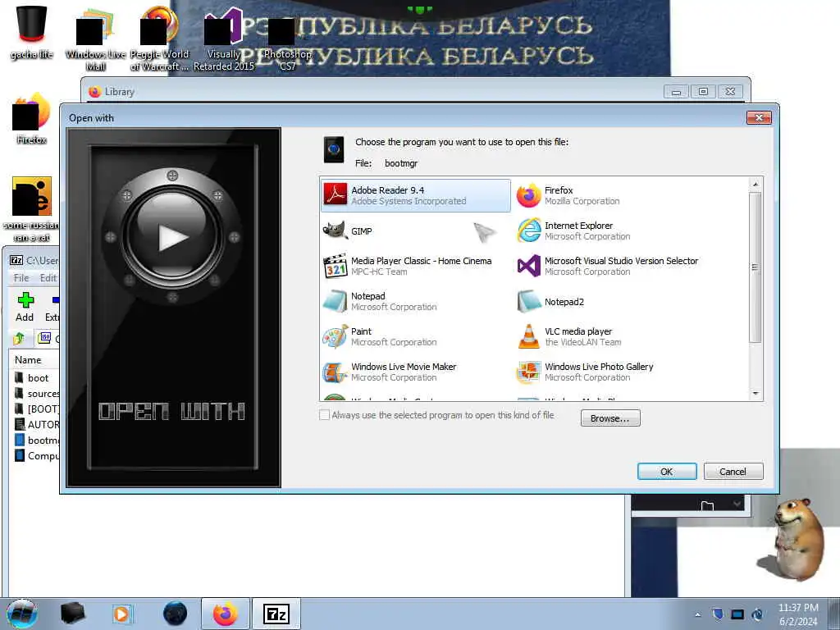
Task: Open Peggle World of Warcraft desktop shortcut
Action: [x=159, y=39]
